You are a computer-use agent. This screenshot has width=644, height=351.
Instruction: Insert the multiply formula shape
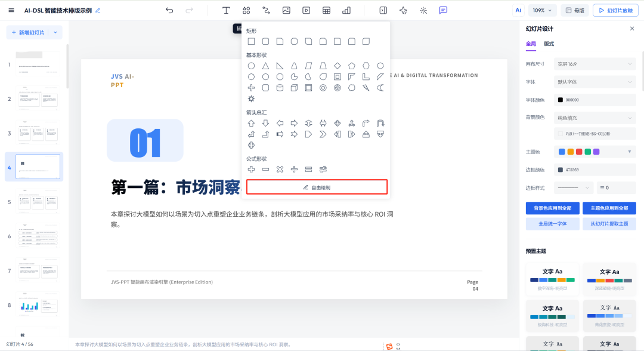[280, 170]
